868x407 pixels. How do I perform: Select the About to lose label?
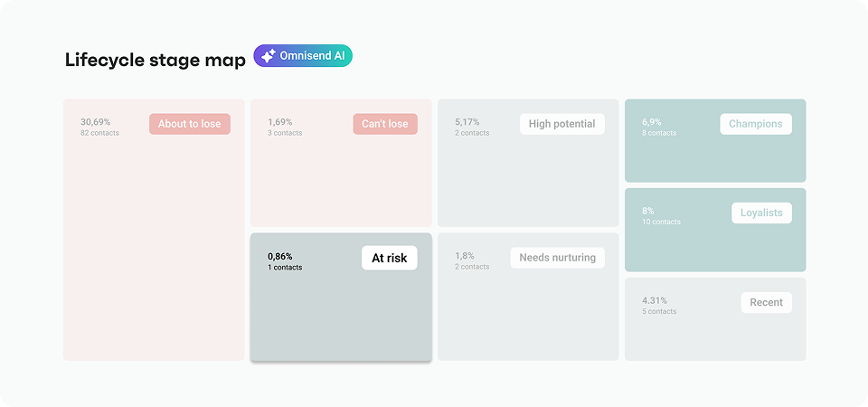pos(189,124)
